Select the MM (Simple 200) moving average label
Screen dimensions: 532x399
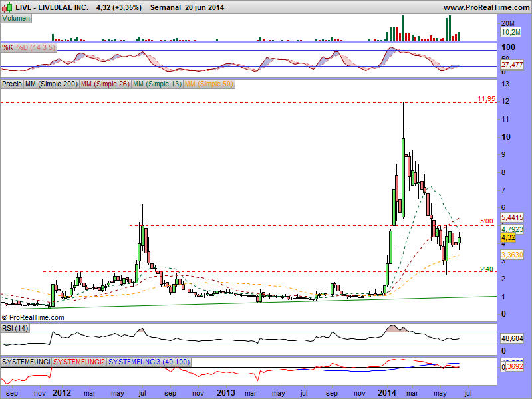[x=52, y=84]
